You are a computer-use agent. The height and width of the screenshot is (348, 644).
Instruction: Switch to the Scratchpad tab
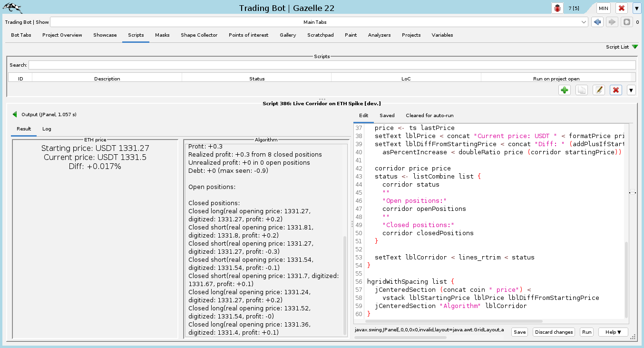(x=320, y=35)
